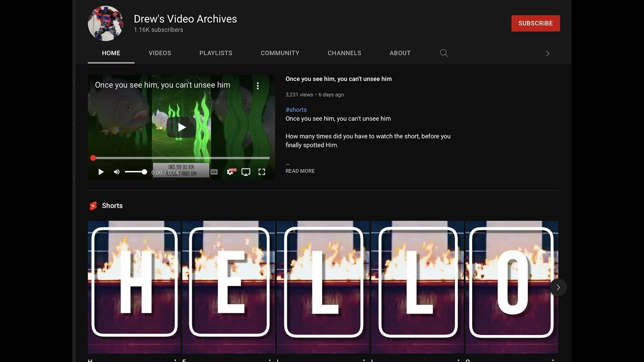This screenshot has height=362, width=644.
Task: Show more channel tabs with right chevron
Action: [547, 53]
